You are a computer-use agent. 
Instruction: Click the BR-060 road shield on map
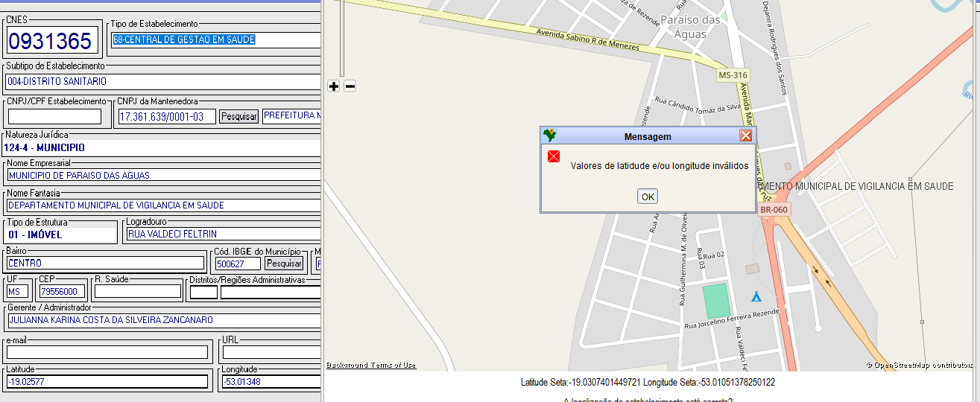774,210
